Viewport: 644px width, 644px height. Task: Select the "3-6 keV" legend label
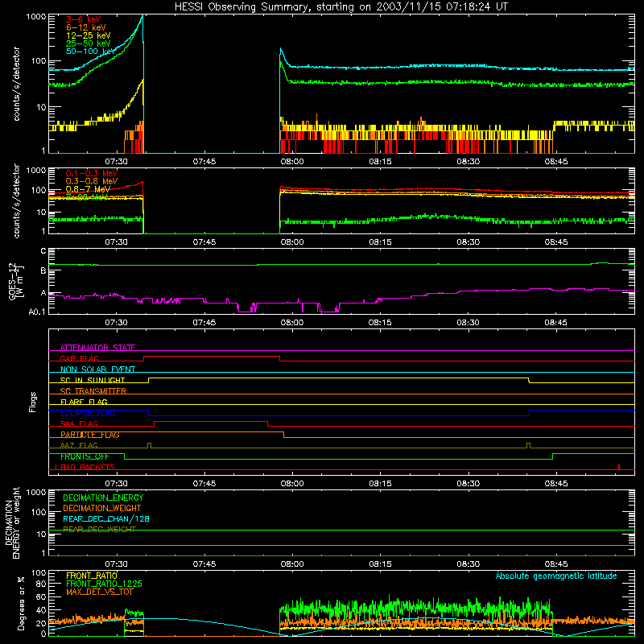[84, 19]
